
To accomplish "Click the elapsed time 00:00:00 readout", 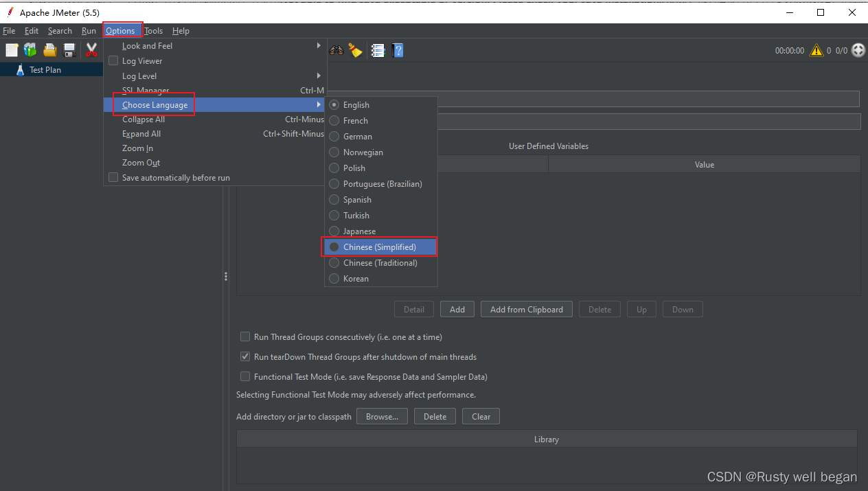I will [790, 51].
